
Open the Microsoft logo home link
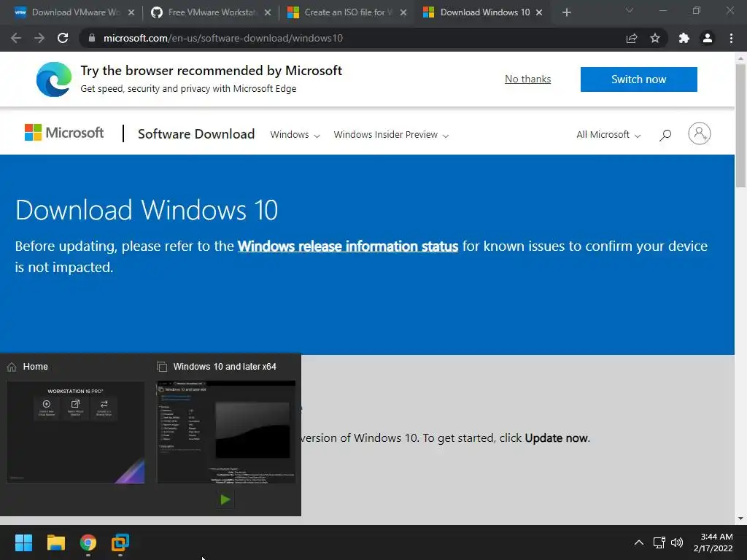pyautogui.click(x=64, y=133)
